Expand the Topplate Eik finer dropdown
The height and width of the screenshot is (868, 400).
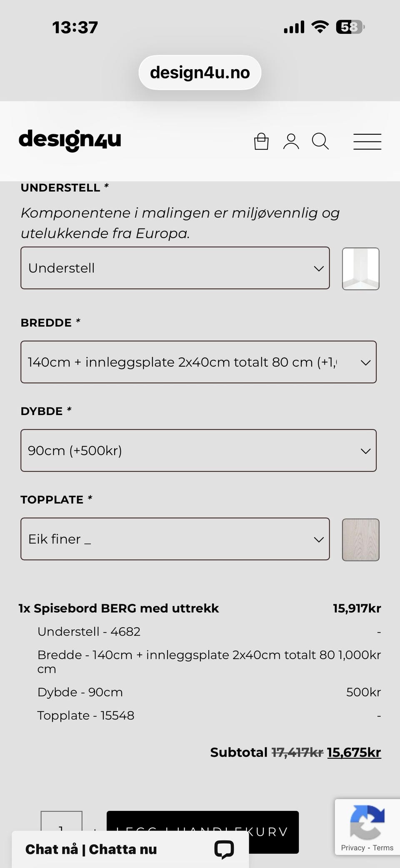(x=175, y=539)
